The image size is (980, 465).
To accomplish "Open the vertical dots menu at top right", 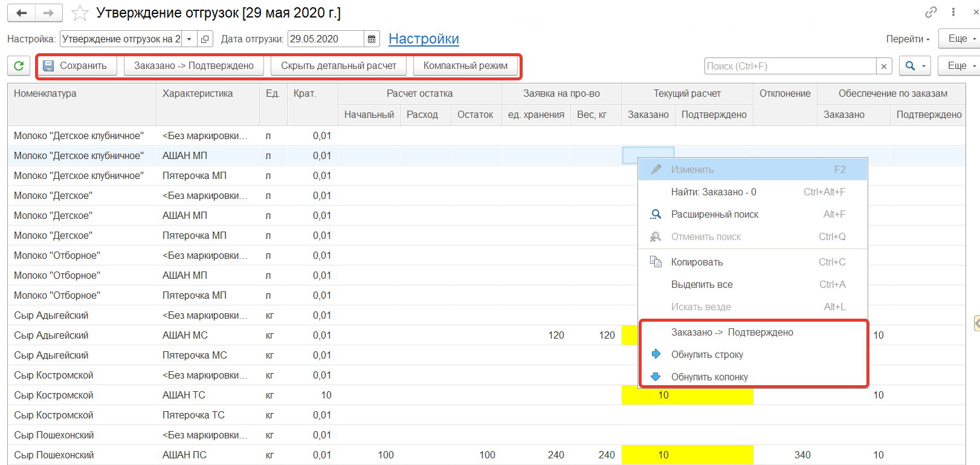I will pos(953,12).
